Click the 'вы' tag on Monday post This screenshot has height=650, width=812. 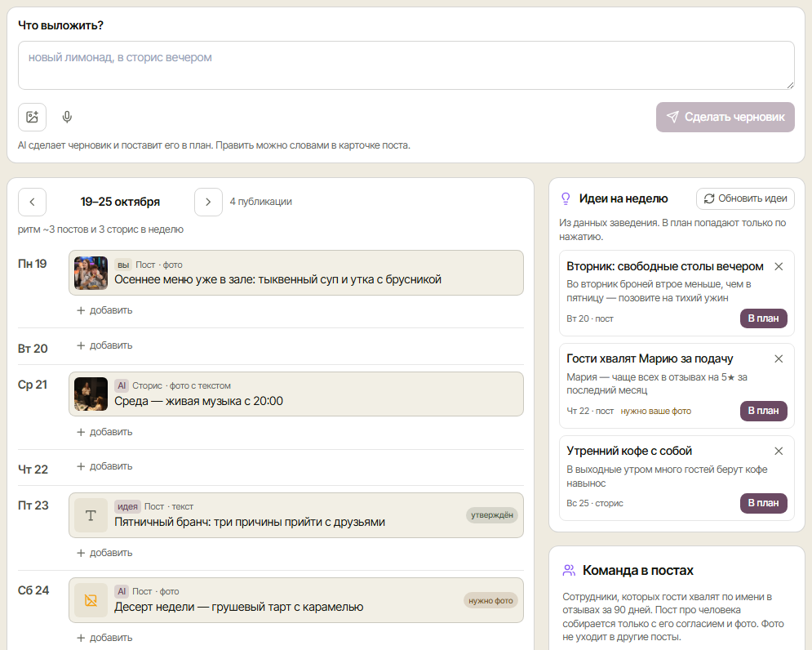123,265
